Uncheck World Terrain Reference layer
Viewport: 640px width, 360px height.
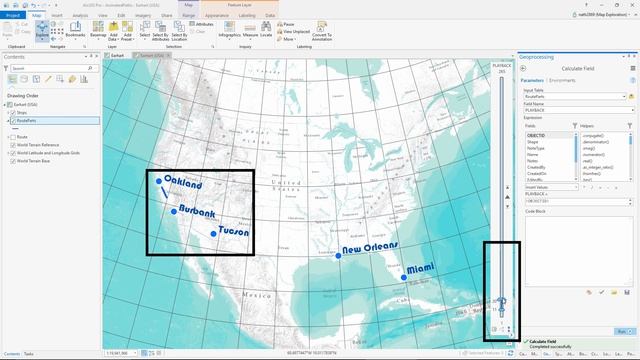coord(13,145)
